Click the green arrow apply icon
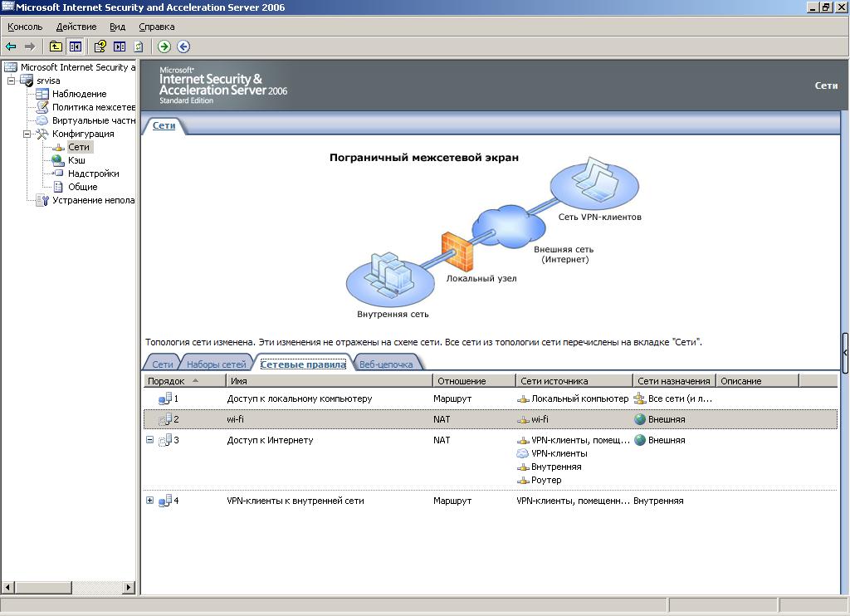This screenshot has height=616, width=850. coord(164,46)
